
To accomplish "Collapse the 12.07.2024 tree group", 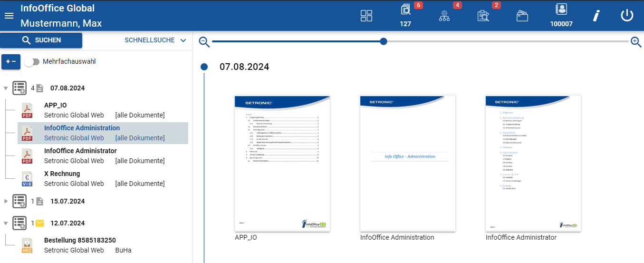I will pyautogui.click(x=6, y=223).
